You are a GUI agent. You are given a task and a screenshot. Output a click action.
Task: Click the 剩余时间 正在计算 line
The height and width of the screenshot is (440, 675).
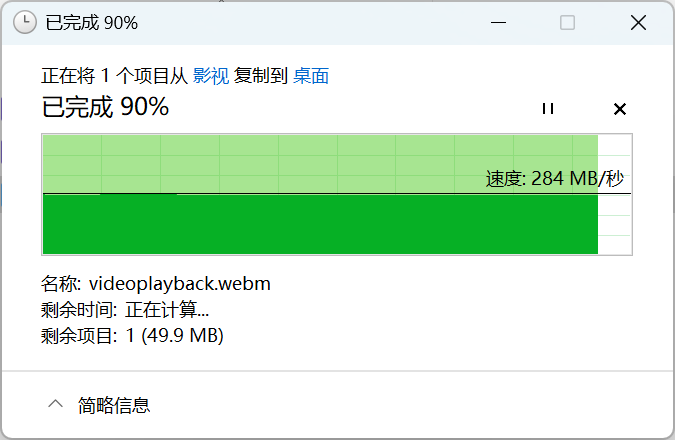coord(125,310)
